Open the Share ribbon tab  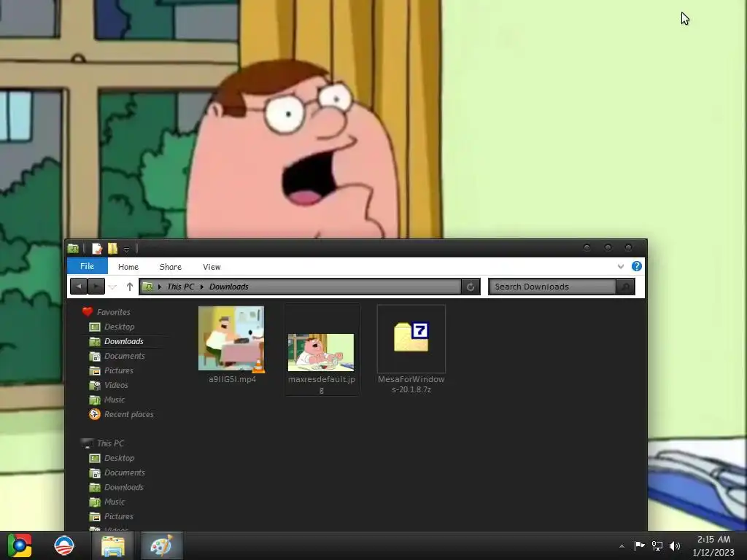pyautogui.click(x=170, y=267)
